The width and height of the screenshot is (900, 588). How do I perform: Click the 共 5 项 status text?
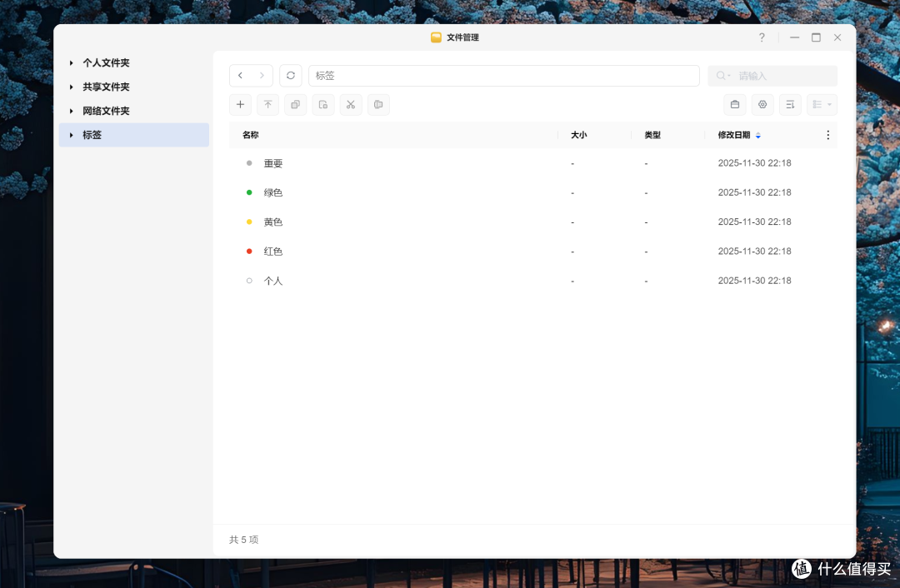pyautogui.click(x=244, y=540)
